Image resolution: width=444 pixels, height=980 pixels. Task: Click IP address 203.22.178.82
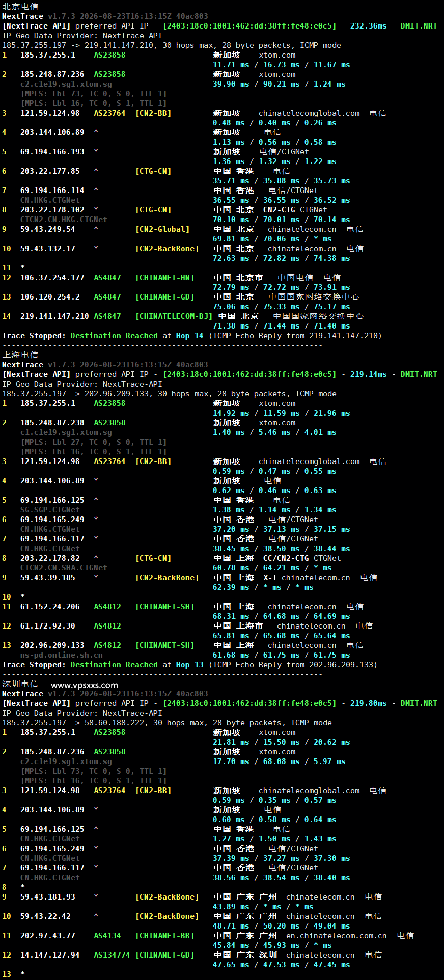point(50,558)
